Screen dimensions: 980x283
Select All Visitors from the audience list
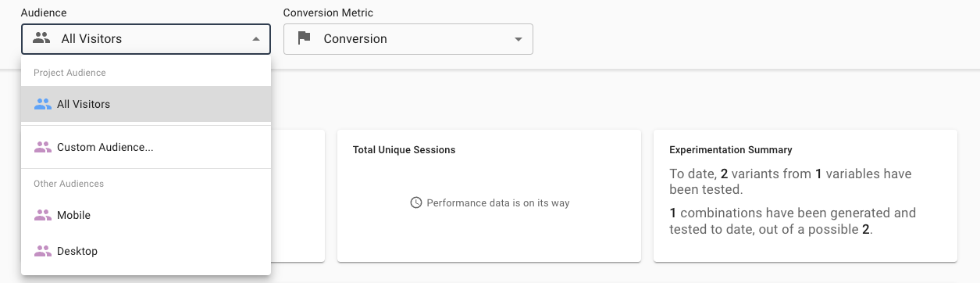pyautogui.click(x=146, y=104)
